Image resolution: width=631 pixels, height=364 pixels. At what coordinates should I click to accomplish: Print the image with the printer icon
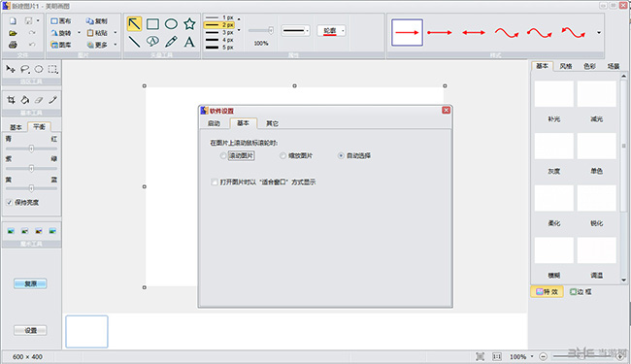(x=13, y=45)
